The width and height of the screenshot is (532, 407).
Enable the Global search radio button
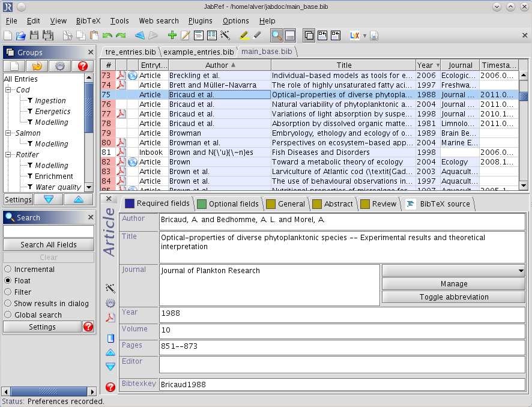coord(8,315)
